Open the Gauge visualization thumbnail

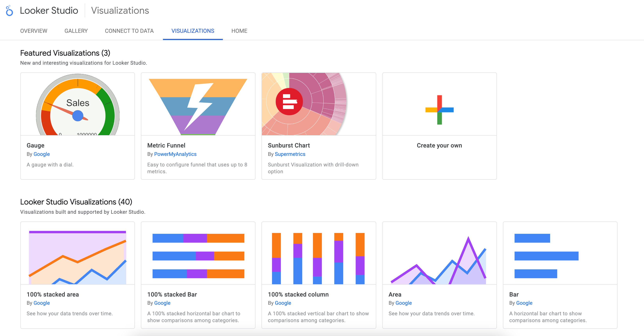77,104
